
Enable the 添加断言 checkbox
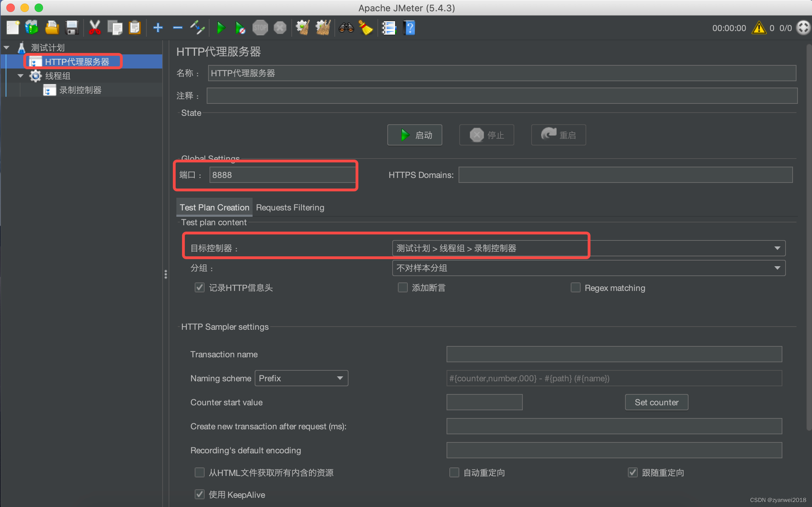point(403,287)
